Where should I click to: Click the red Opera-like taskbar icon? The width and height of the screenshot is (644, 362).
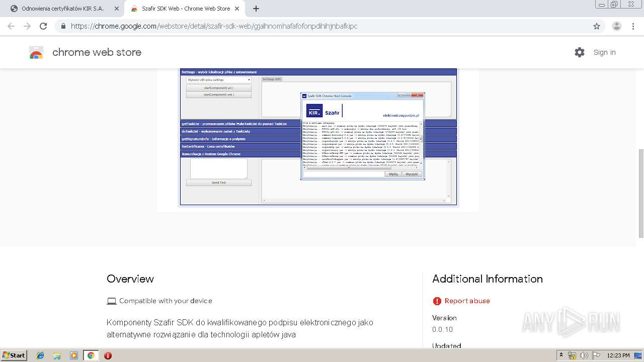[108, 355]
